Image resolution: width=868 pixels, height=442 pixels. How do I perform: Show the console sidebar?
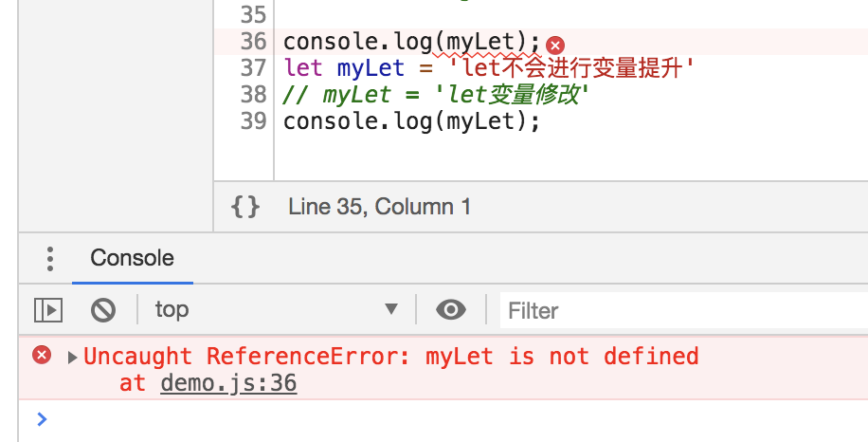coord(48,309)
